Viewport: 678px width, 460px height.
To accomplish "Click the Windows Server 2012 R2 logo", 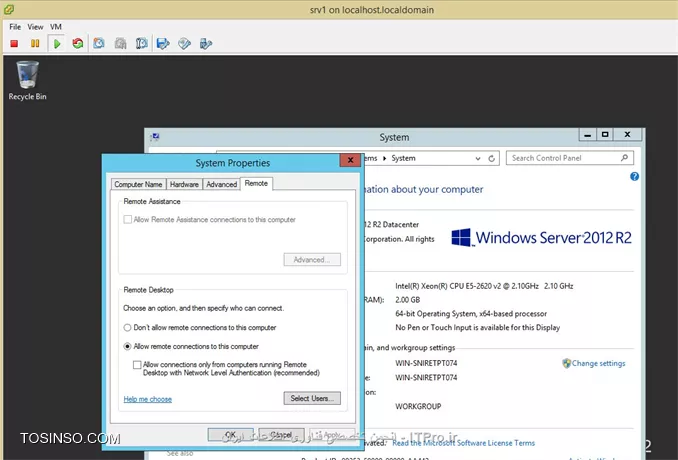I will [x=541, y=238].
